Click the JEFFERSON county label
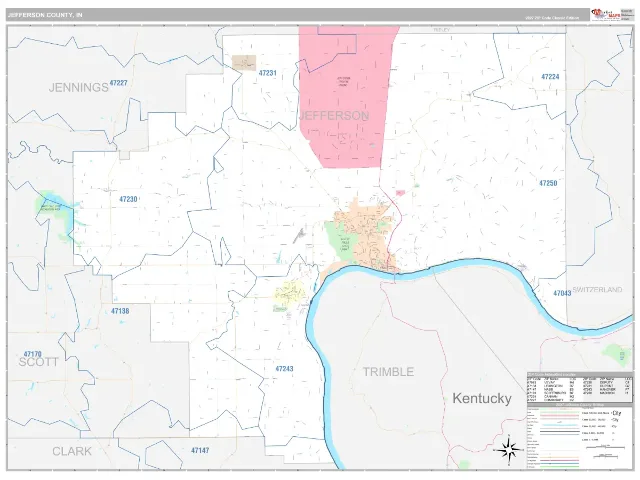Screen dimensions: 640x480 [x=334, y=116]
